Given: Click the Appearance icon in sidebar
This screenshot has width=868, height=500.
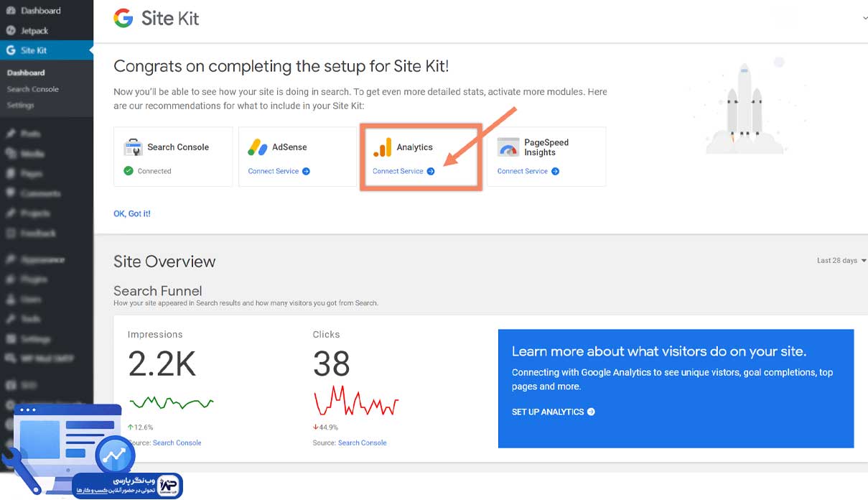Looking at the screenshot, I should coord(10,259).
